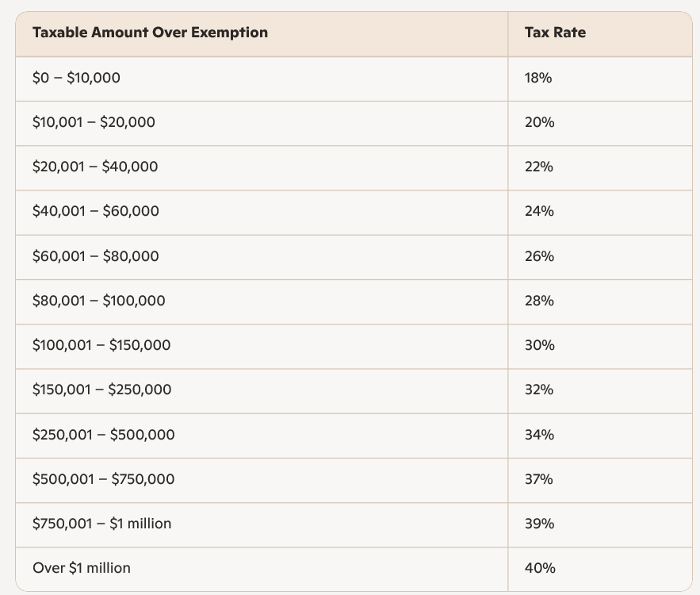Viewport: 700px width, 595px height.
Task: Click the 40% tax rate cell
Action: pyautogui.click(x=540, y=568)
